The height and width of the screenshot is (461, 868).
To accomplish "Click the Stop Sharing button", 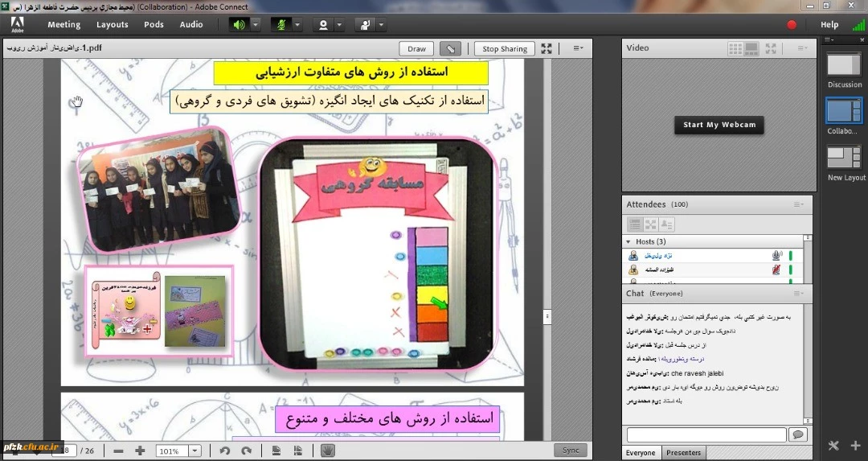I will pos(504,49).
